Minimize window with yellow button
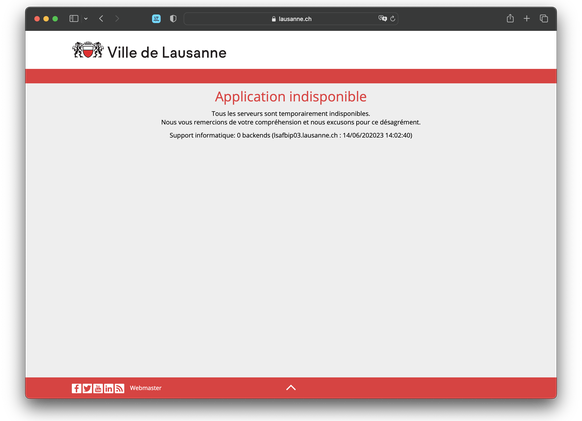Image resolution: width=582 pixels, height=421 pixels. pyautogui.click(x=46, y=19)
